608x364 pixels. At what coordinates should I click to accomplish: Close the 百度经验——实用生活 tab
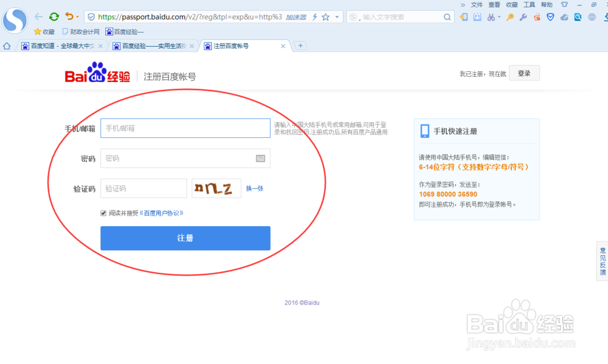click(192, 46)
